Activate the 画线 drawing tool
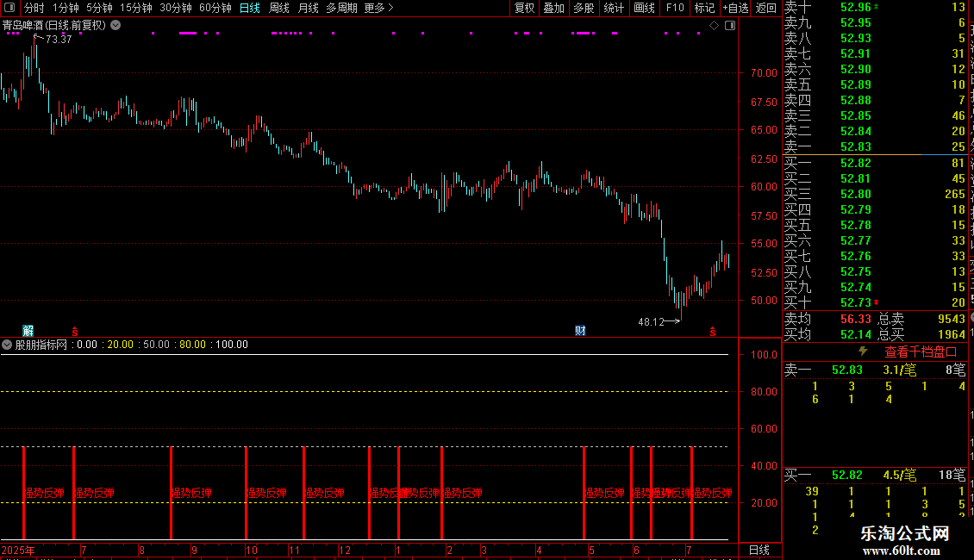Screen dimensions: 974x560 pos(644,8)
